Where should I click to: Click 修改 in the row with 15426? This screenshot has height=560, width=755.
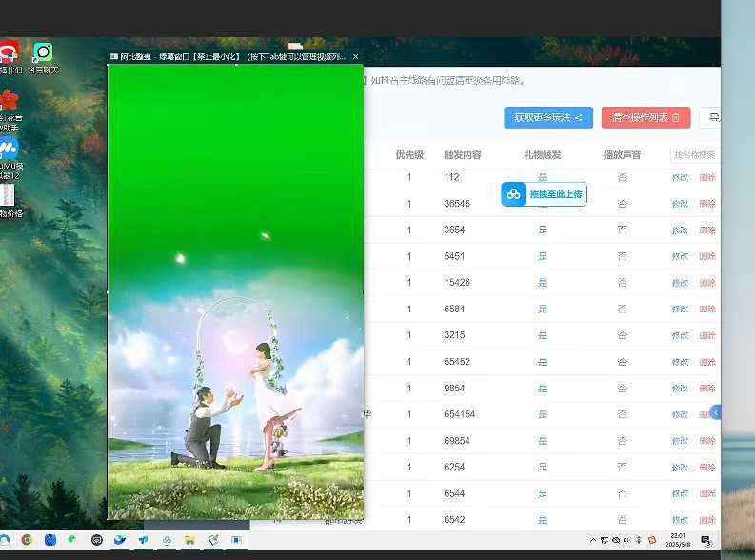click(x=680, y=283)
